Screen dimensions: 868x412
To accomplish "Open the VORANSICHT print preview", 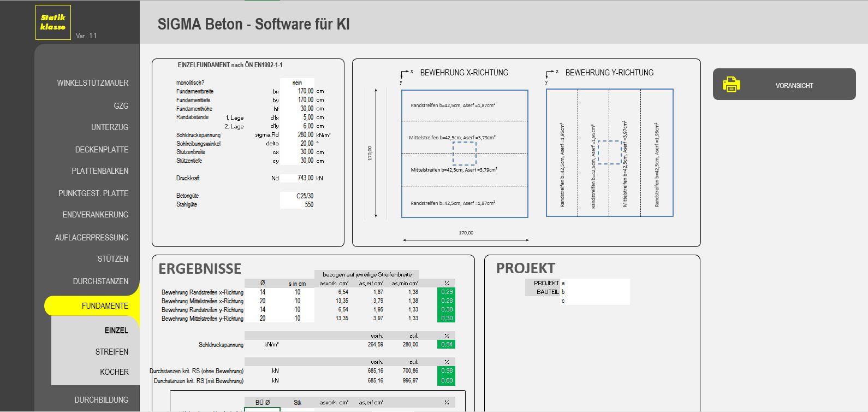I will tap(794, 85).
